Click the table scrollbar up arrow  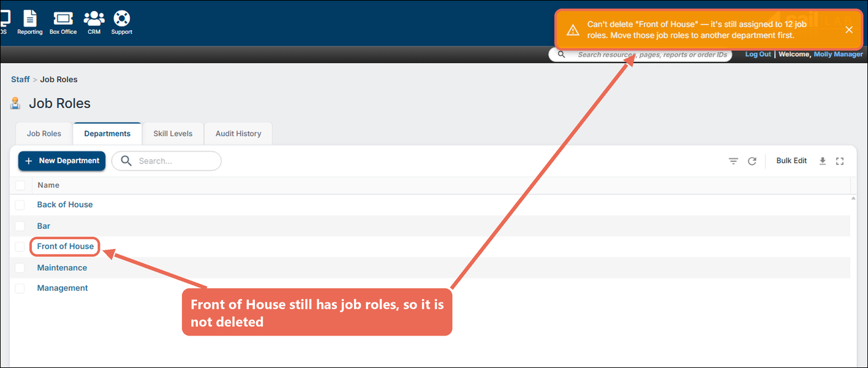pos(853,199)
